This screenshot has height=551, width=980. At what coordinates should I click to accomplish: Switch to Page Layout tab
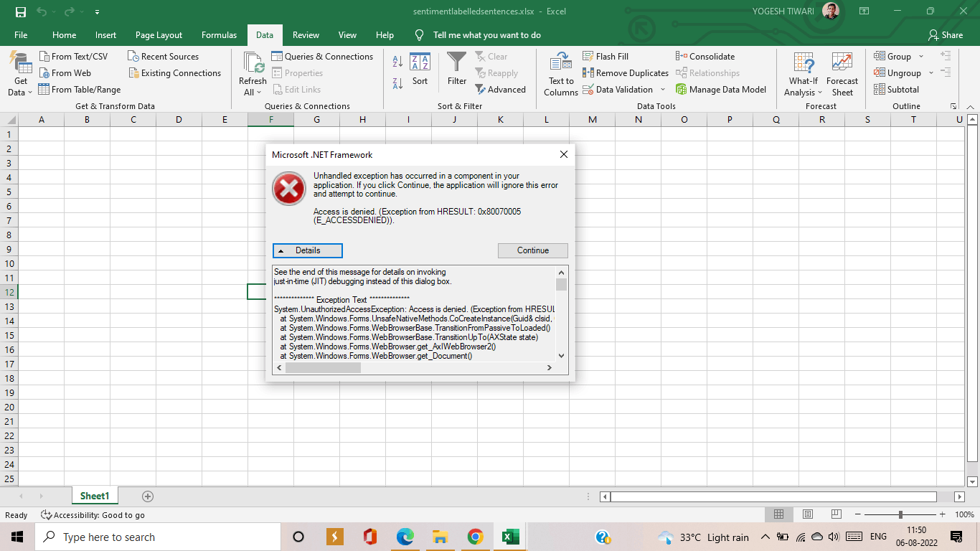click(x=159, y=34)
